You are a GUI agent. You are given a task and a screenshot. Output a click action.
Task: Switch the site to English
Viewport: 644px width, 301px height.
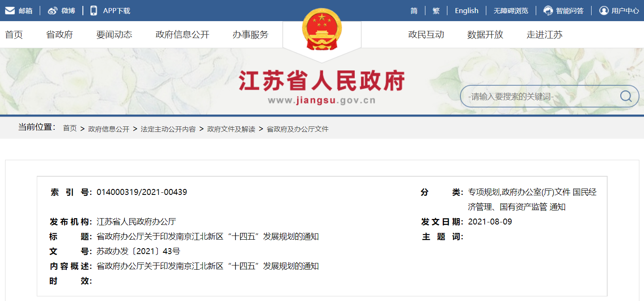click(x=466, y=11)
